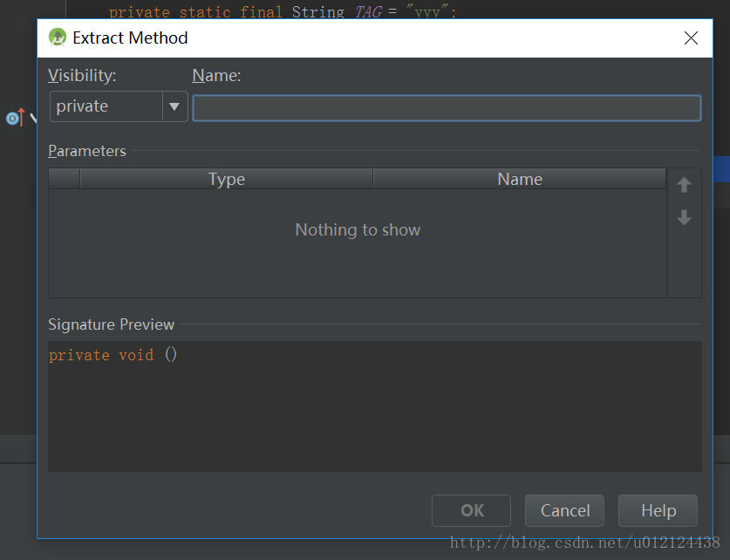Click the Cancel button
This screenshot has height=560, width=730.
[x=565, y=510]
